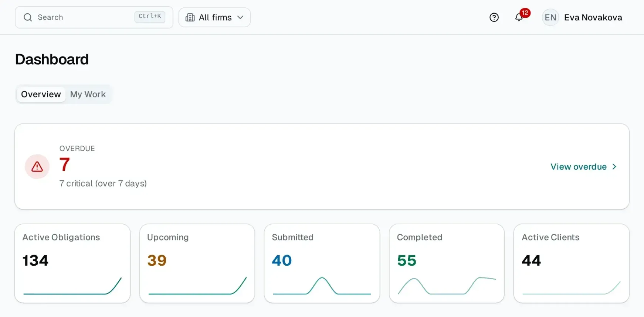Image resolution: width=644 pixels, height=317 pixels.
Task: Click the overdue count 7
Action: [65, 164]
